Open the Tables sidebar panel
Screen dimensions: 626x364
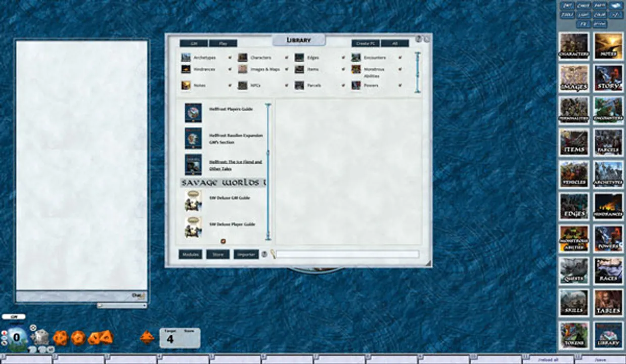click(608, 302)
